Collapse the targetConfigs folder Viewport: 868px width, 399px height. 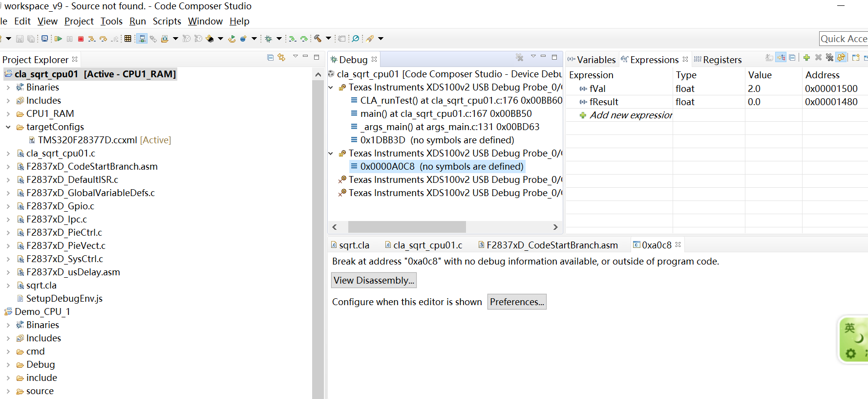pyautogui.click(x=8, y=127)
